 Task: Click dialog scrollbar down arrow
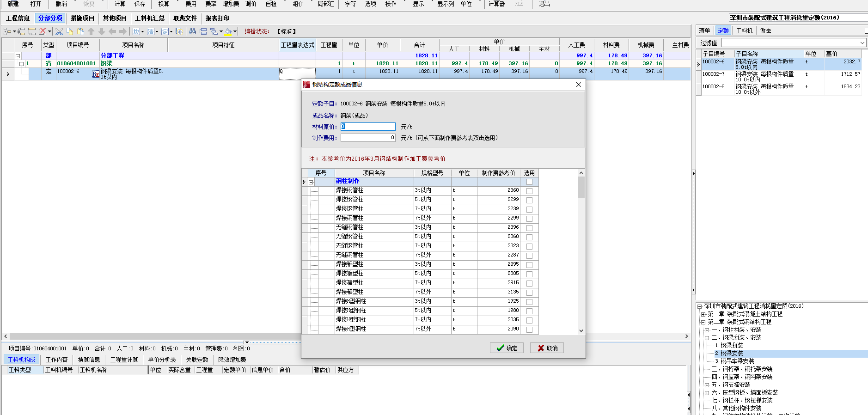click(x=581, y=330)
